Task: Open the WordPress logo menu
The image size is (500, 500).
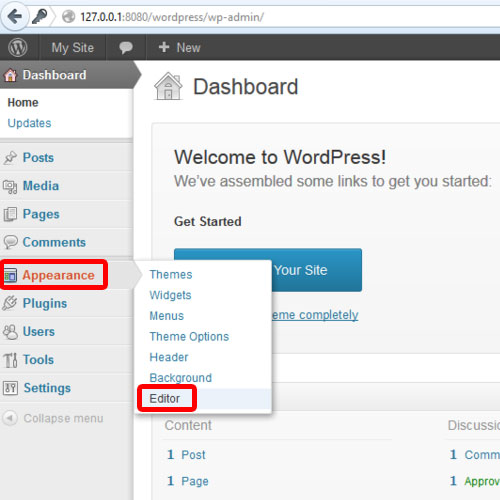Action: click(18, 47)
